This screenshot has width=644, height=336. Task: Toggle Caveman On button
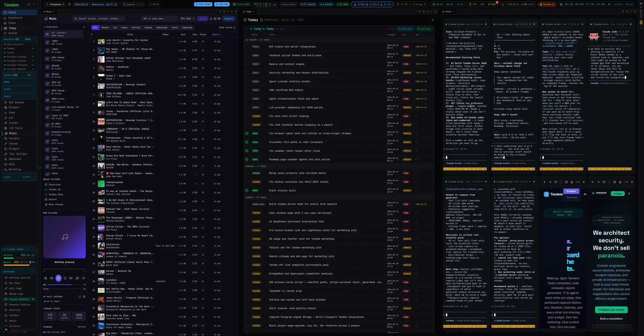point(547,4)
